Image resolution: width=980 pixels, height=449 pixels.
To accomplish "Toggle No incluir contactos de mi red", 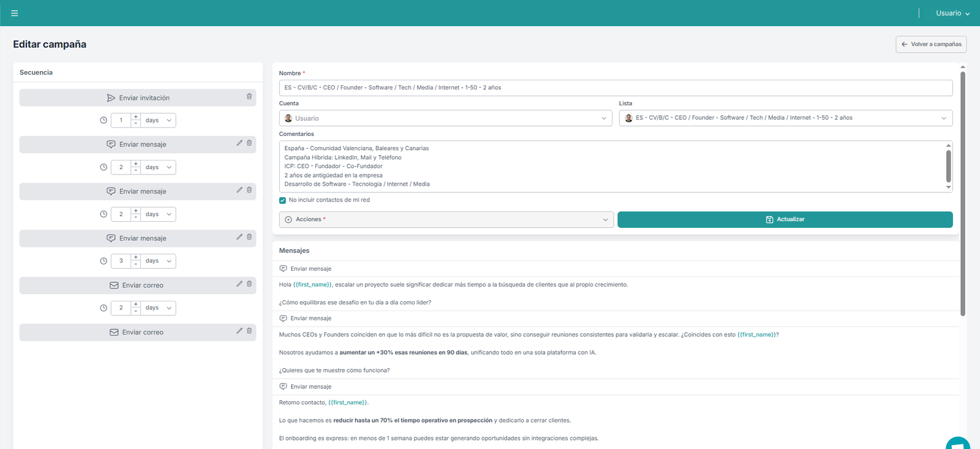I will tap(282, 200).
